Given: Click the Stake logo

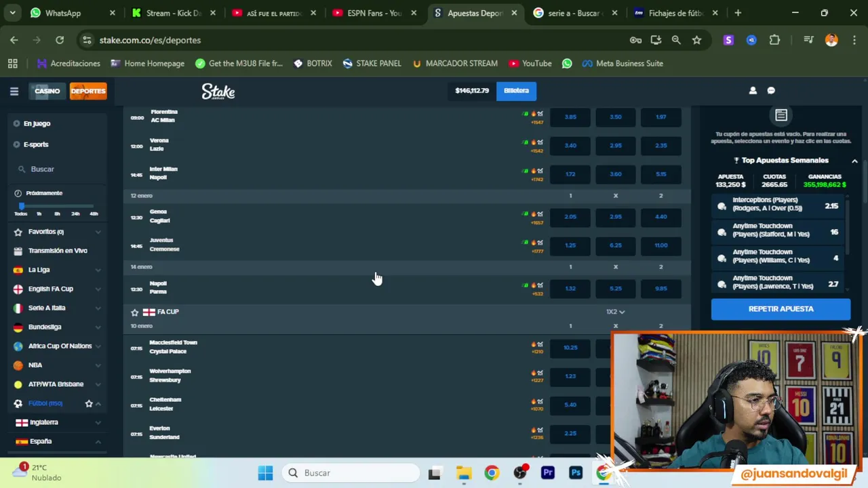Looking at the screenshot, I should click(x=218, y=91).
